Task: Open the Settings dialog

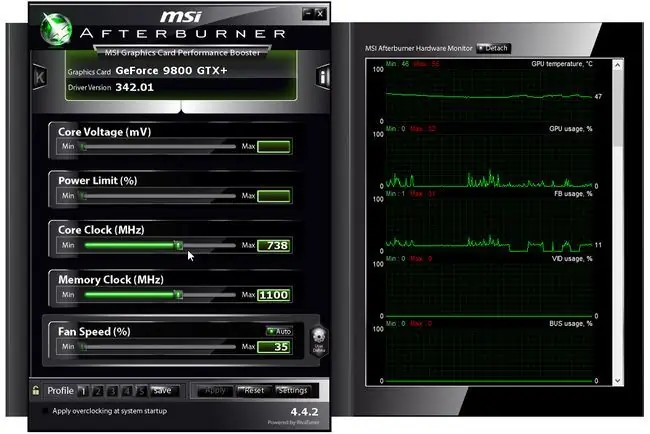Action: pyautogui.click(x=293, y=390)
